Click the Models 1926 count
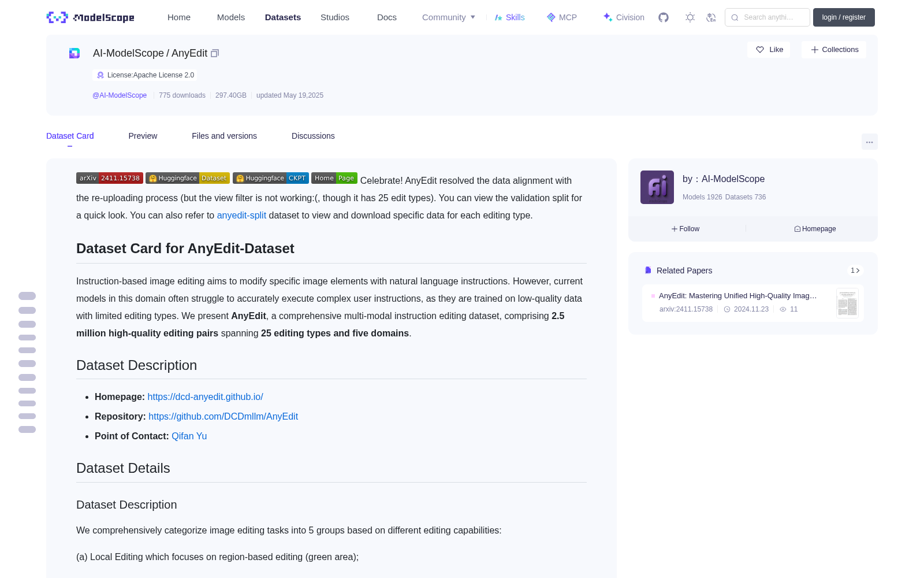This screenshot has width=924, height=578. pyautogui.click(x=702, y=197)
